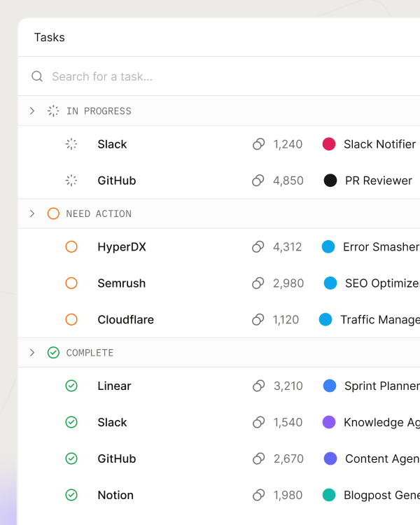Click the search magnifier icon
Screen dimensions: 420x525
click(x=37, y=76)
